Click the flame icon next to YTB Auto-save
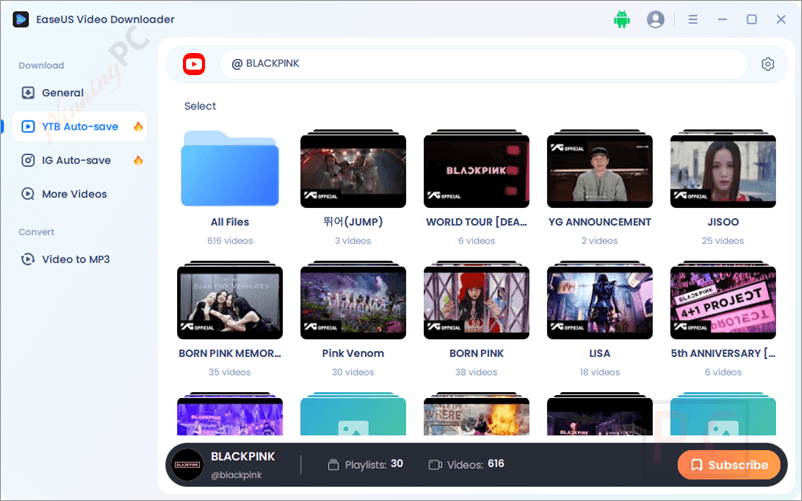 click(138, 126)
